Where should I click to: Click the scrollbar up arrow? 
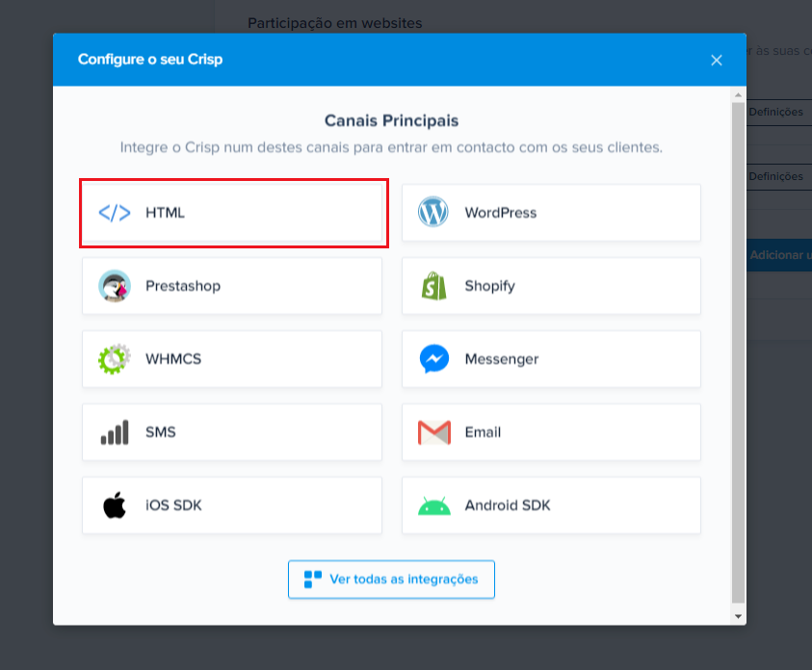click(x=739, y=95)
